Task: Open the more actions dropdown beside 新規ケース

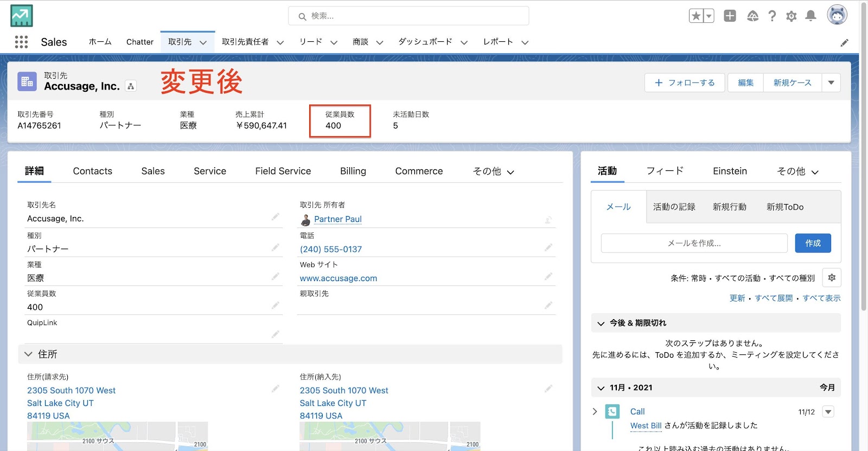Action: pyautogui.click(x=831, y=82)
